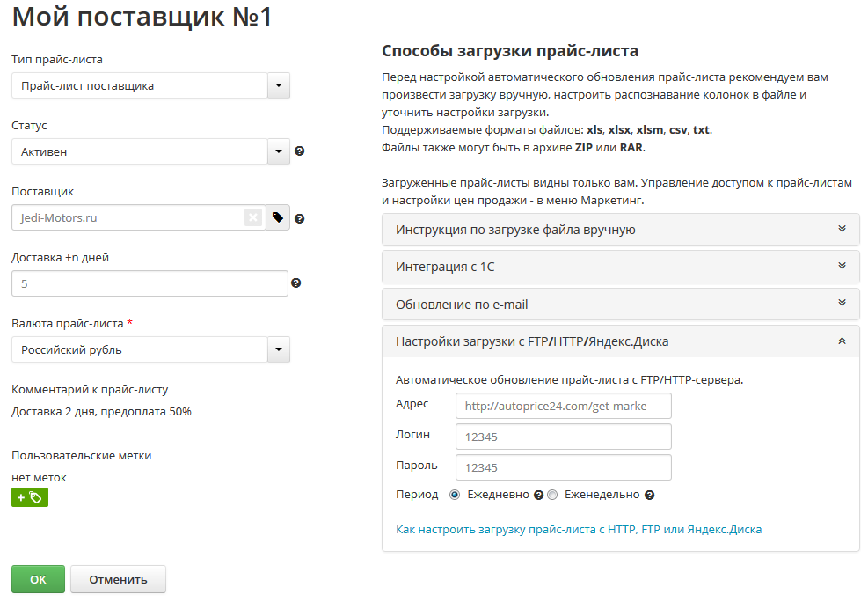Click help icon next to Поставщик field
Viewport: 868px width, 602px height.
click(300, 218)
